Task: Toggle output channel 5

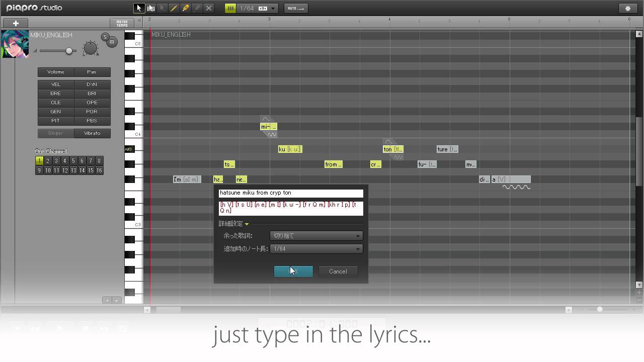Action: tap(73, 161)
